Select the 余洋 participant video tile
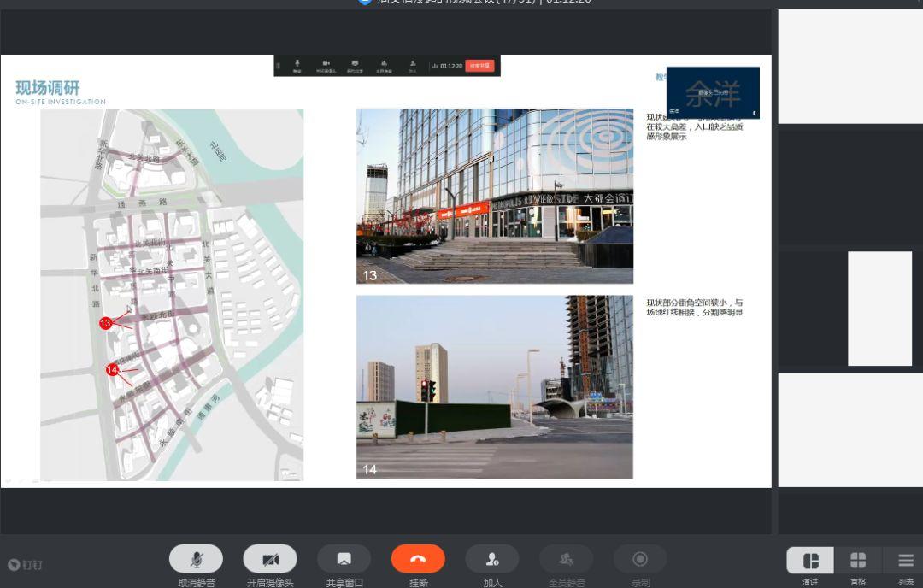 (713, 92)
